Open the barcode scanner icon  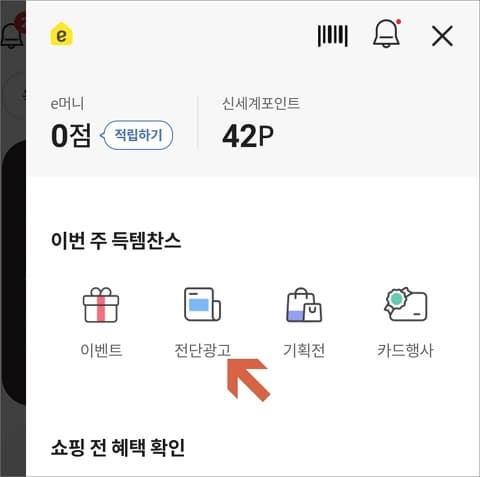coord(333,35)
